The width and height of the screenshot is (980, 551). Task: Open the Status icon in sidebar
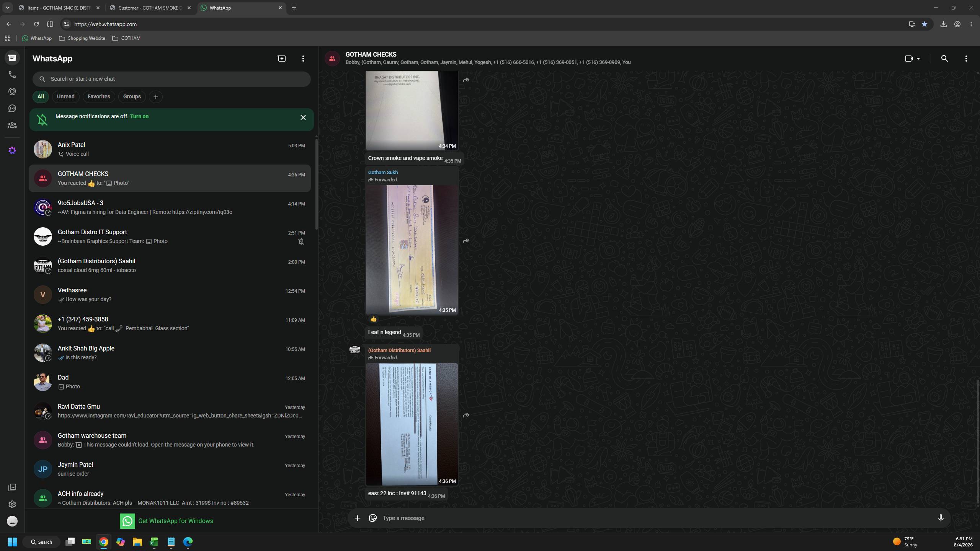[12, 91]
